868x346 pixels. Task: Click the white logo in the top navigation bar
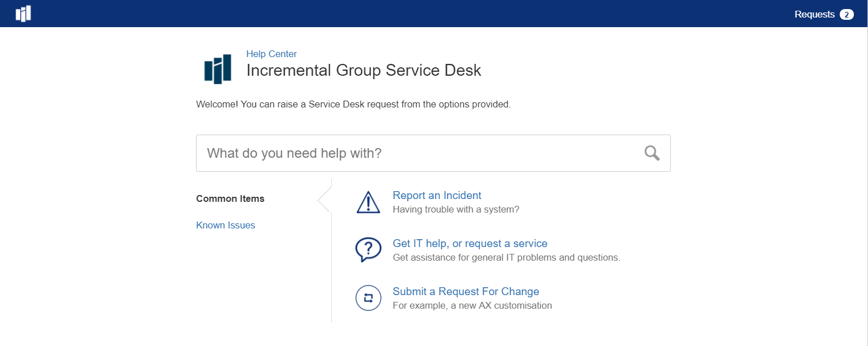click(23, 14)
